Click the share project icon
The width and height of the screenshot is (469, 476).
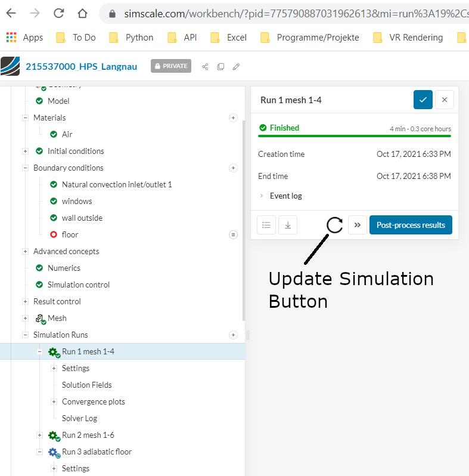point(205,66)
